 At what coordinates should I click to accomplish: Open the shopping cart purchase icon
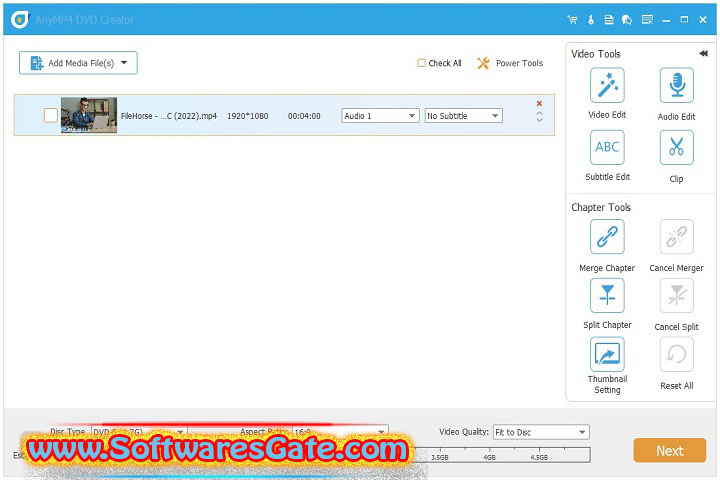click(x=572, y=20)
